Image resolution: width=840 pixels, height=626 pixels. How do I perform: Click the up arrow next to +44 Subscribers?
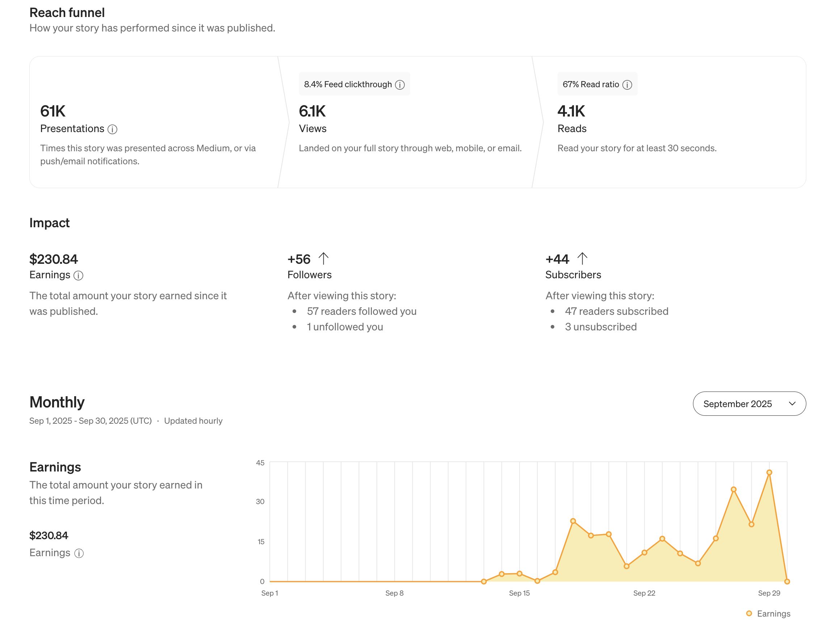click(x=582, y=259)
